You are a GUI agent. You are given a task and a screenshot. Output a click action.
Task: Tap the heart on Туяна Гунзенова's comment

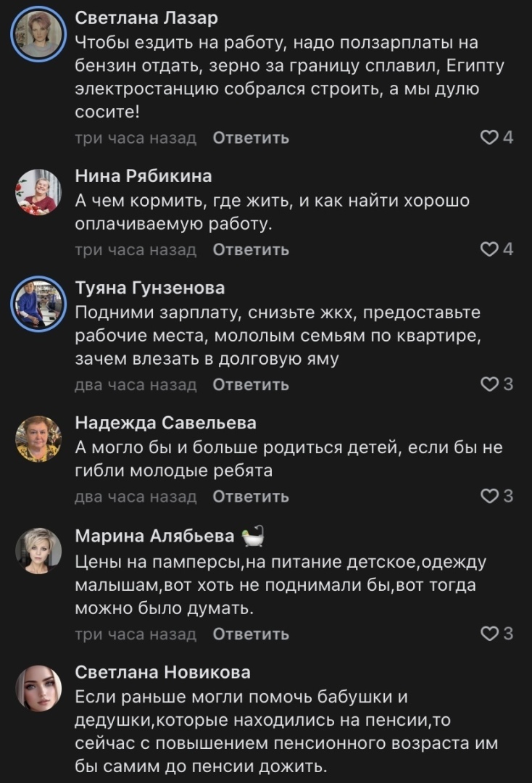491,384
